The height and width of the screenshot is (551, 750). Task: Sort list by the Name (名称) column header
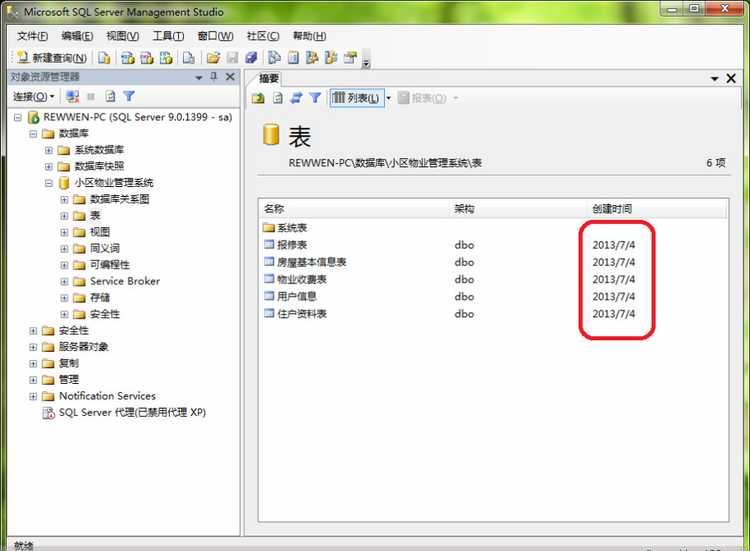pos(355,209)
